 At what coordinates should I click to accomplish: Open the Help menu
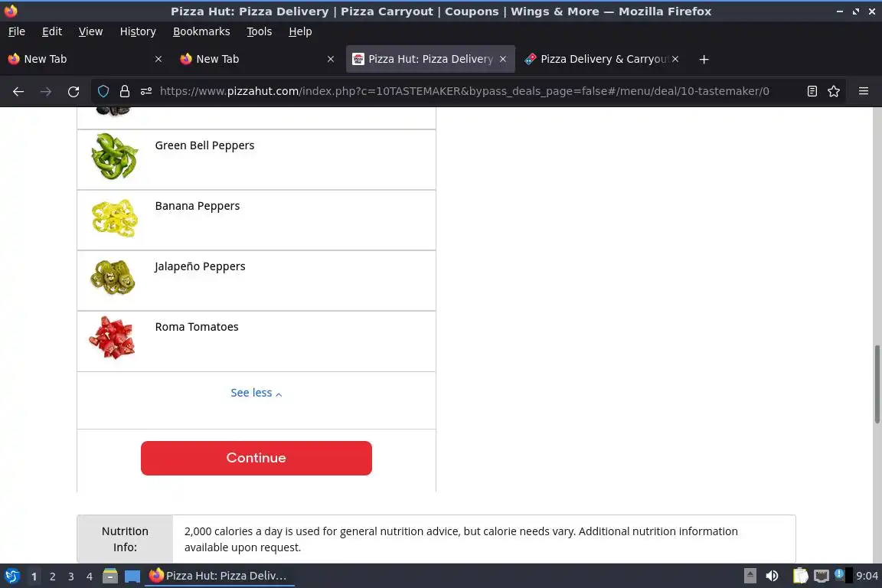(300, 31)
